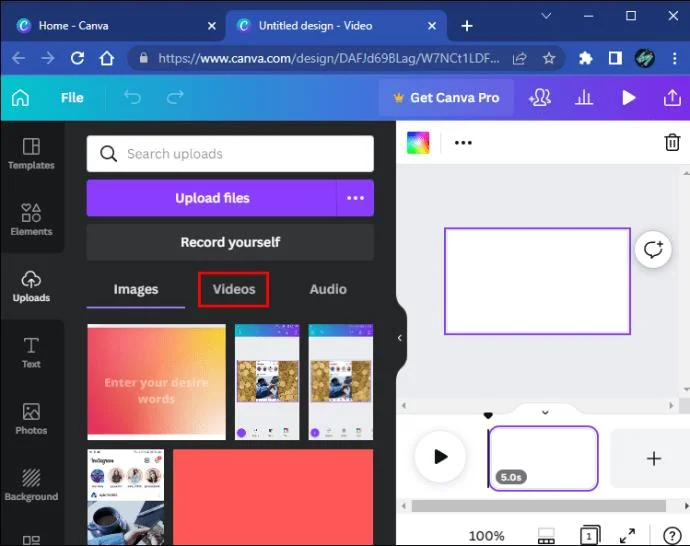690x546 pixels.
Task: Switch to the Audio tab
Action: click(x=328, y=289)
